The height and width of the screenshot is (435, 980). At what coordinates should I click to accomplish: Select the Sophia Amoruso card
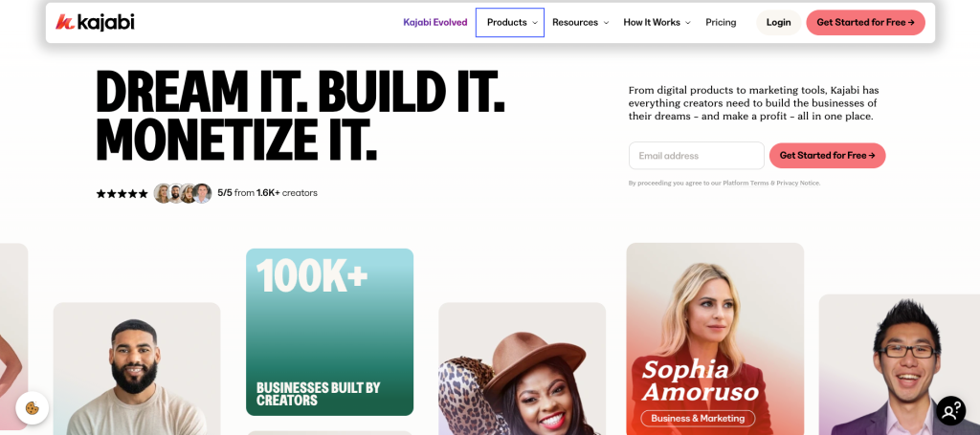point(715,338)
